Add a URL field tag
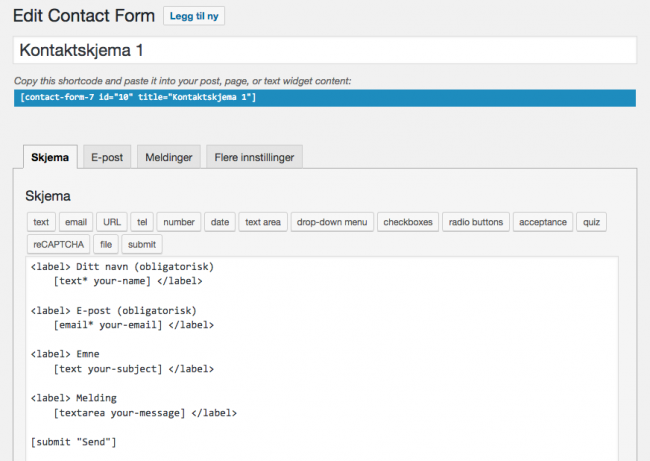Screen dimensions: 650x461 coord(112,222)
